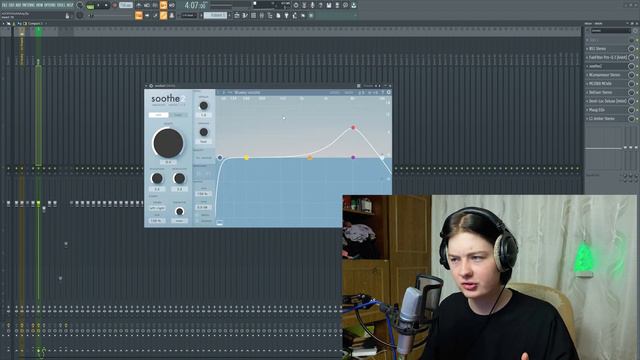Screen dimensions: 640x360
Task: Open the mixer input selector dropdown at panel top
Action: coord(611,31)
